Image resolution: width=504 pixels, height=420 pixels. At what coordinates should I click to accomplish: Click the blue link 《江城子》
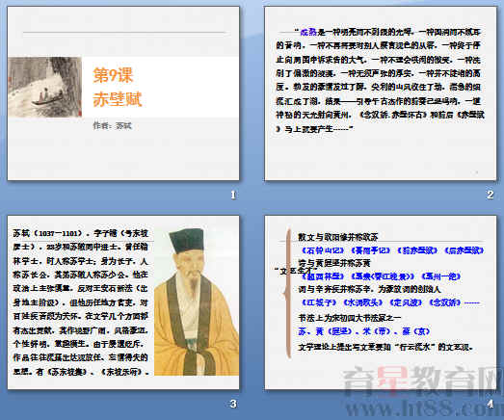(x=319, y=302)
